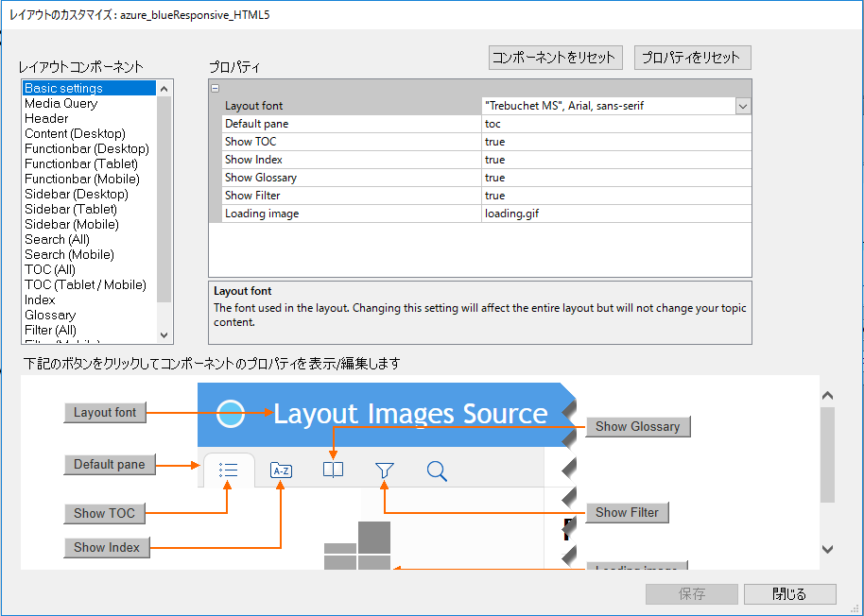864x616 pixels.
Task: Open the Layout font dropdown arrow
Action: click(x=743, y=107)
